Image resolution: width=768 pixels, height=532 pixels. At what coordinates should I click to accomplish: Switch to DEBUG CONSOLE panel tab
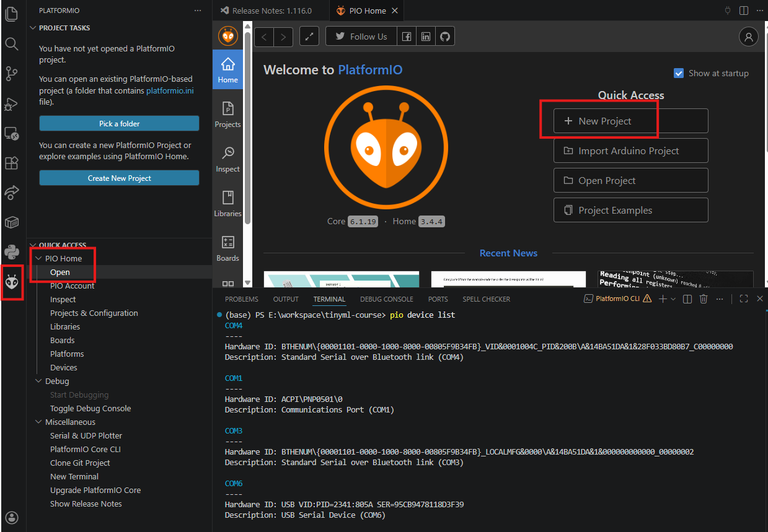387,299
